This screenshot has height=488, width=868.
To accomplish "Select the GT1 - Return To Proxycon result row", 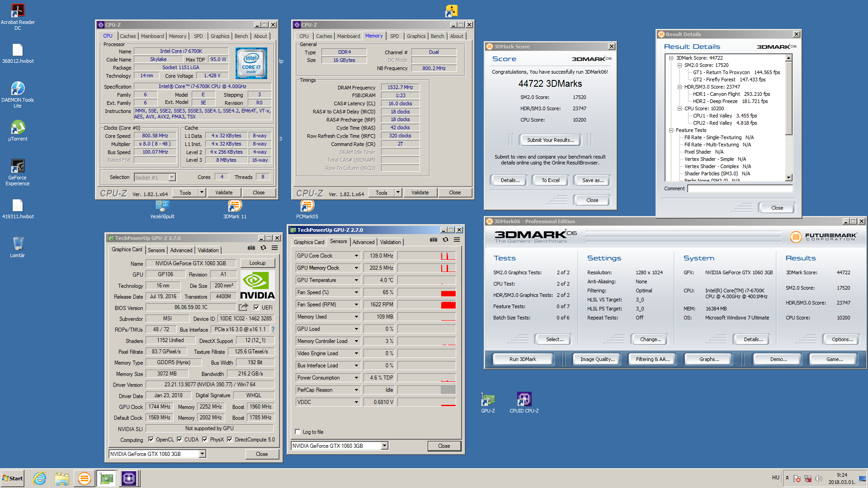I will 736,72.
